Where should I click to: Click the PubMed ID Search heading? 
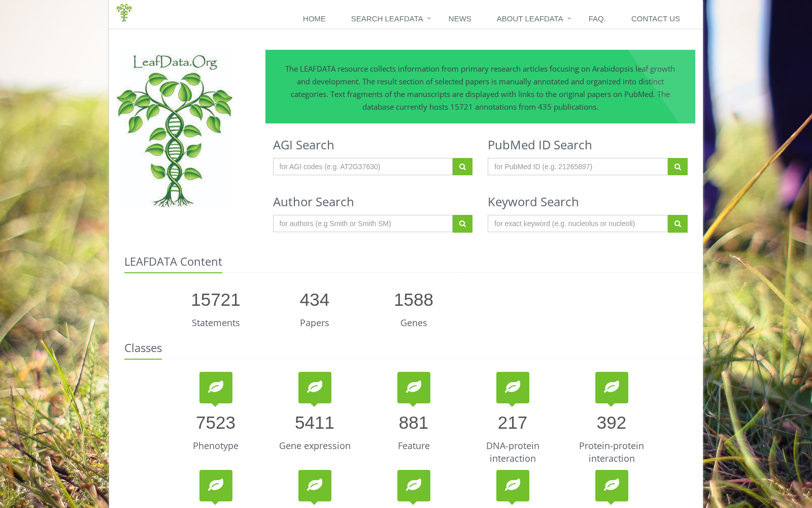539,145
